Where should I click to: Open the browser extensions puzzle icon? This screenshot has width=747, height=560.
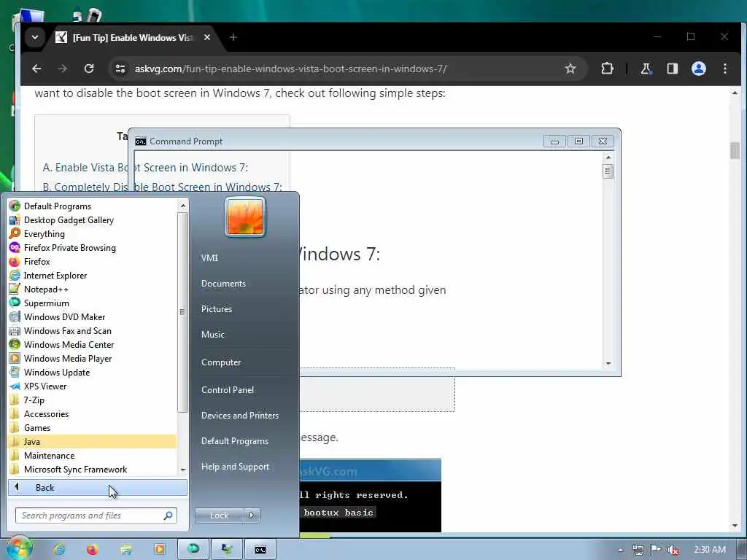click(x=607, y=69)
